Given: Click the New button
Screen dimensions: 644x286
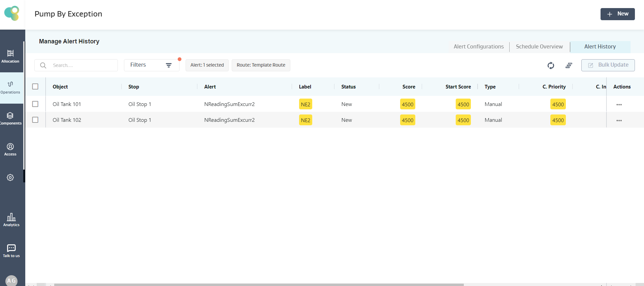Looking at the screenshot, I should pyautogui.click(x=617, y=14).
